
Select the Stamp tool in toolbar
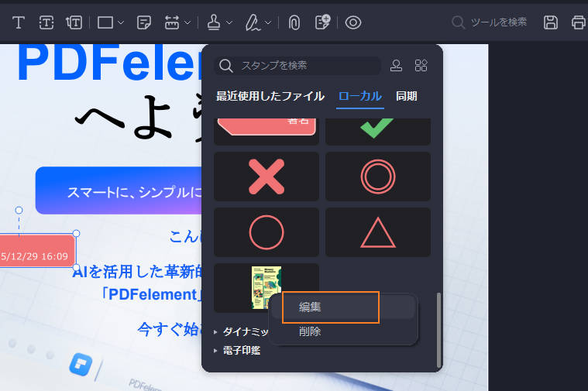[x=214, y=22]
